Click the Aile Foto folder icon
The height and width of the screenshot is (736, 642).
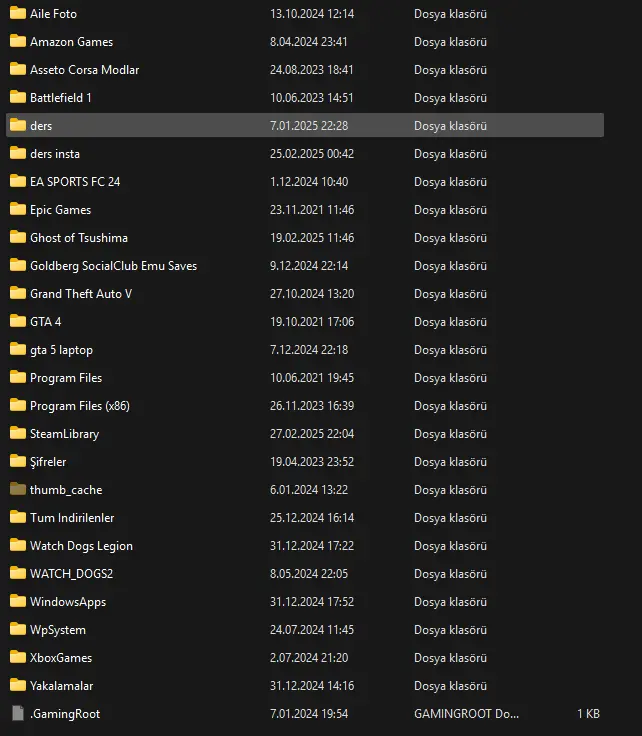18,13
